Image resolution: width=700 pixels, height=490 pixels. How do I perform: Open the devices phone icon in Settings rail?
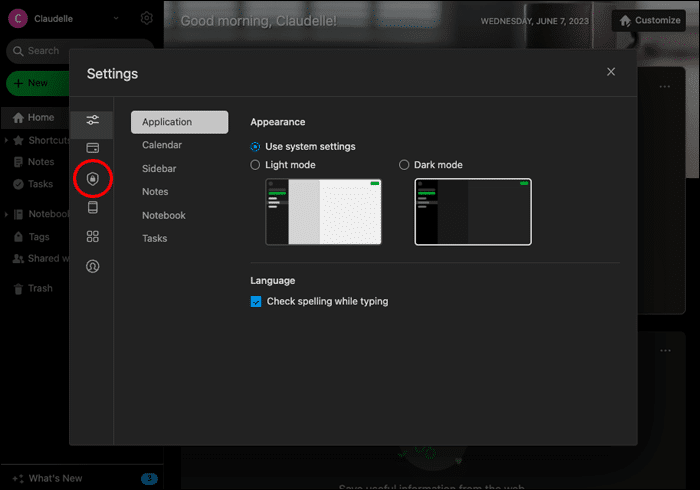click(x=92, y=208)
